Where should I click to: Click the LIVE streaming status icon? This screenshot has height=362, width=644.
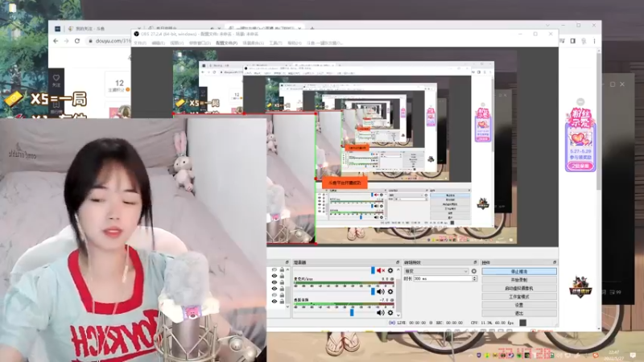coord(392,323)
